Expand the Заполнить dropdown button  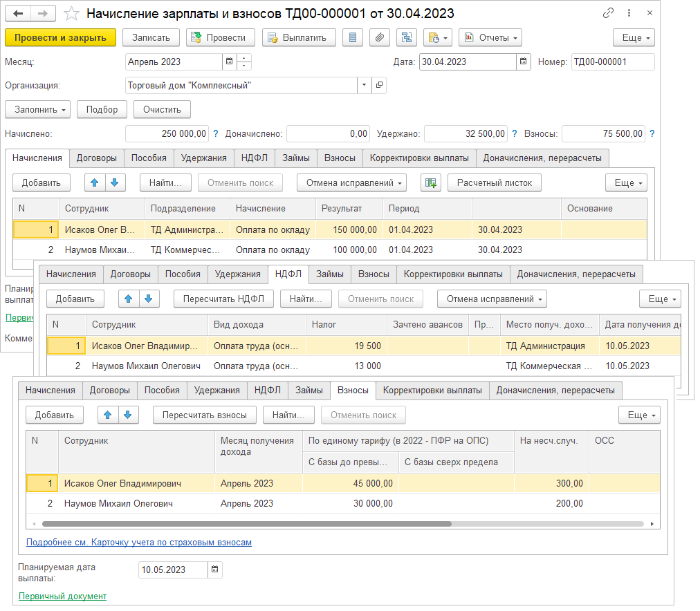(37, 109)
